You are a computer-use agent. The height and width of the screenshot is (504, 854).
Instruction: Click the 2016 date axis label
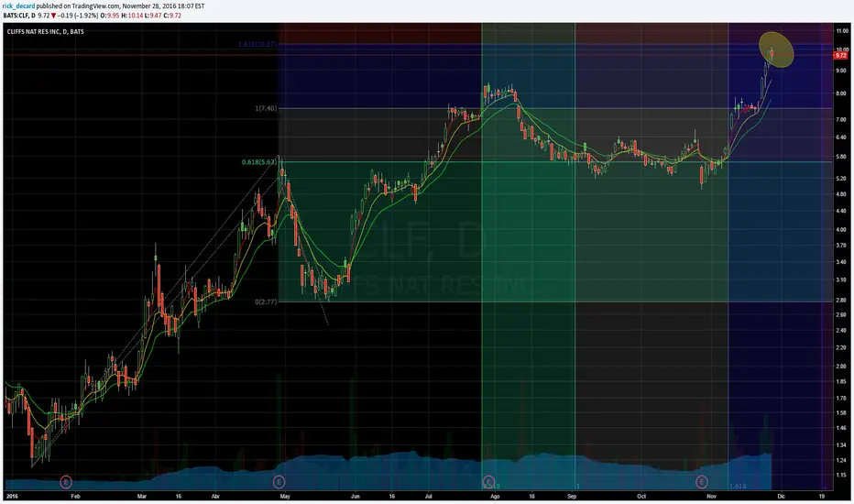click(11, 497)
